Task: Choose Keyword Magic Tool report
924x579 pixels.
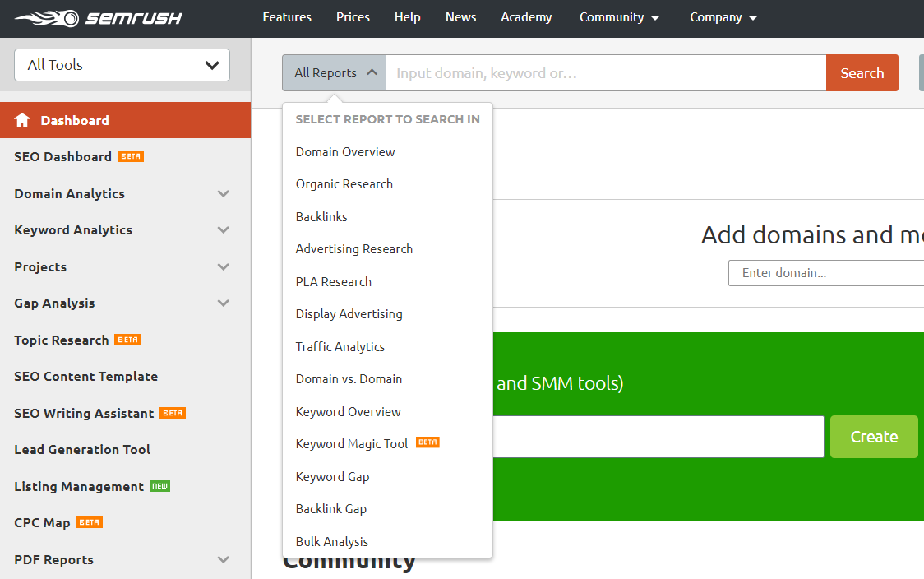Action: pyautogui.click(x=352, y=444)
